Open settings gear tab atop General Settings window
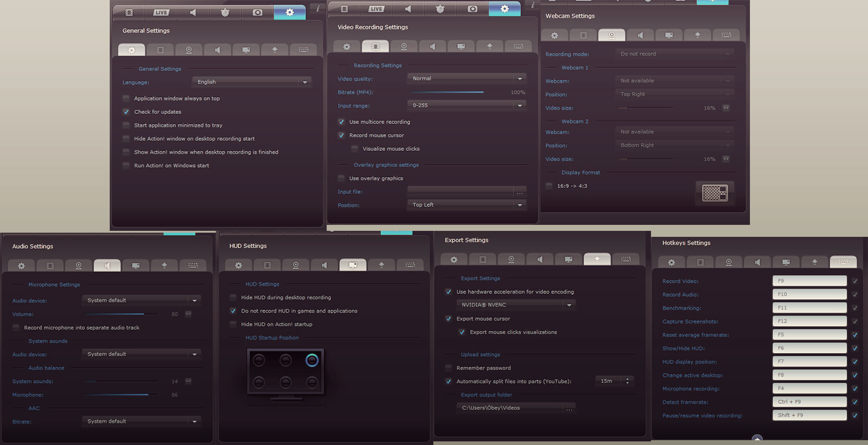Image resolution: width=868 pixels, height=445 pixels. click(290, 12)
